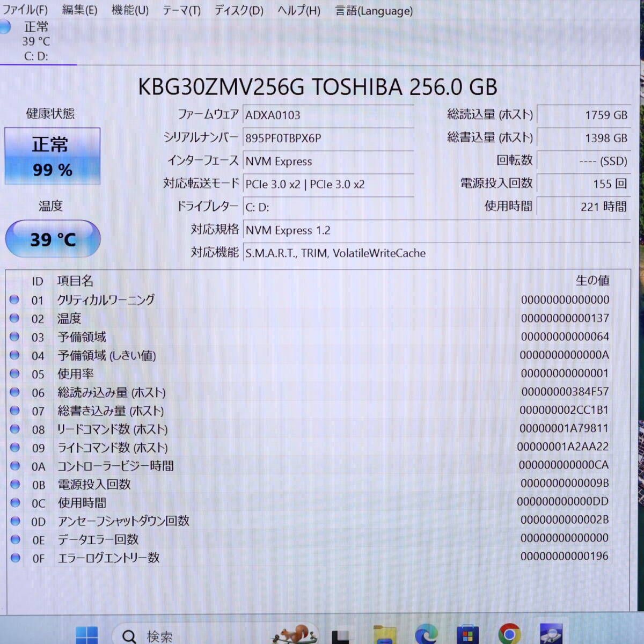Launch Microsoft Edge from the taskbar

(x=426, y=634)
